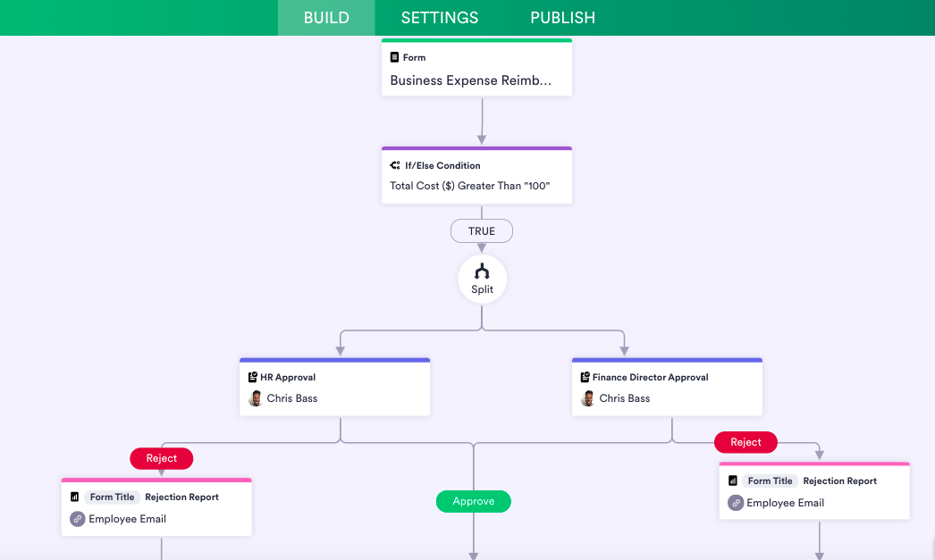The image size is (935, 560).
Task: Click Chris Bass avatar in HR Approval
Action: click(256, 398)
